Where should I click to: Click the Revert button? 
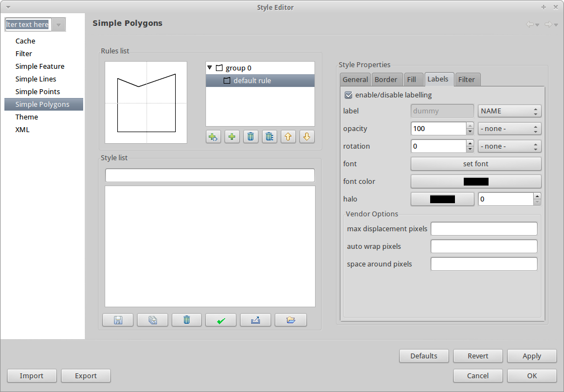point(478,356)
